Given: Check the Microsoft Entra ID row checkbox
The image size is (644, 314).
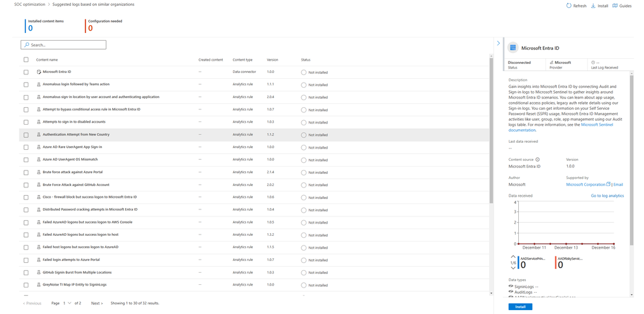Looking at the screenshot, I should click(x=26, y=72).
